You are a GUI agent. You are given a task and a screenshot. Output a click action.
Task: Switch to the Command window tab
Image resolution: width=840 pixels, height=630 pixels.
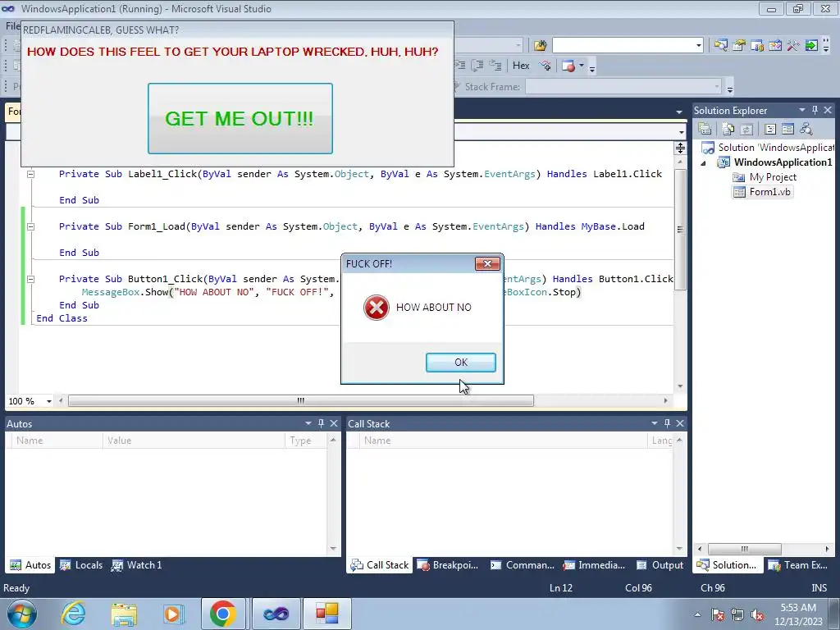tap(523, 564)
